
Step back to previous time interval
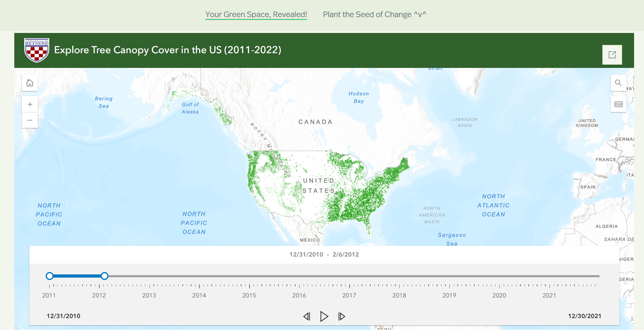(x=307, y=316)
